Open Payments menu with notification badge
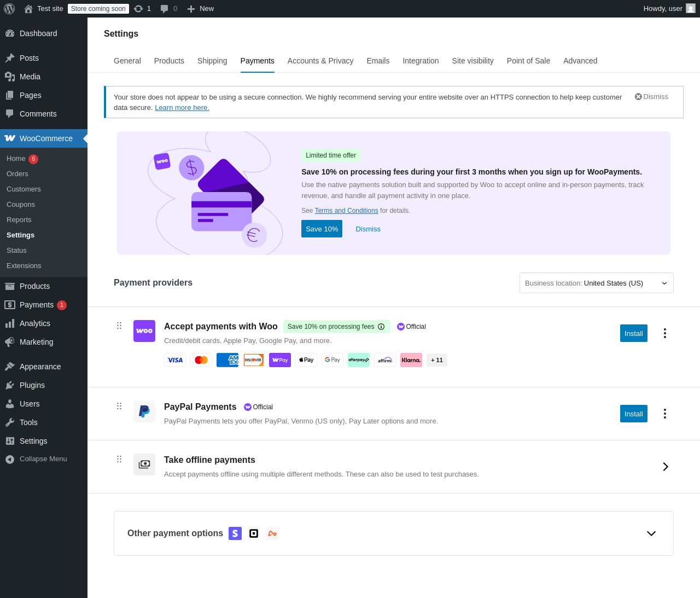 [x=44, y=305]
